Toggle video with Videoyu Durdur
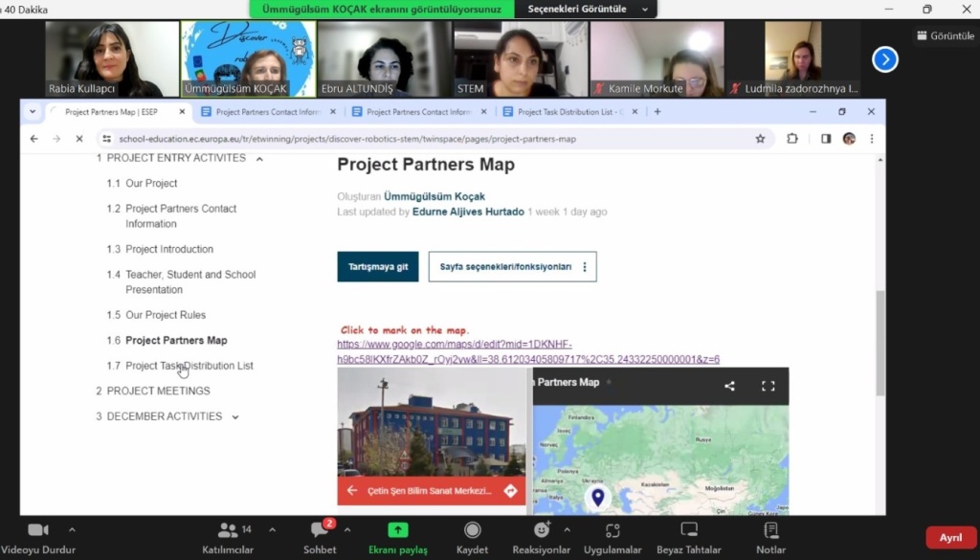 pos(37,530)
